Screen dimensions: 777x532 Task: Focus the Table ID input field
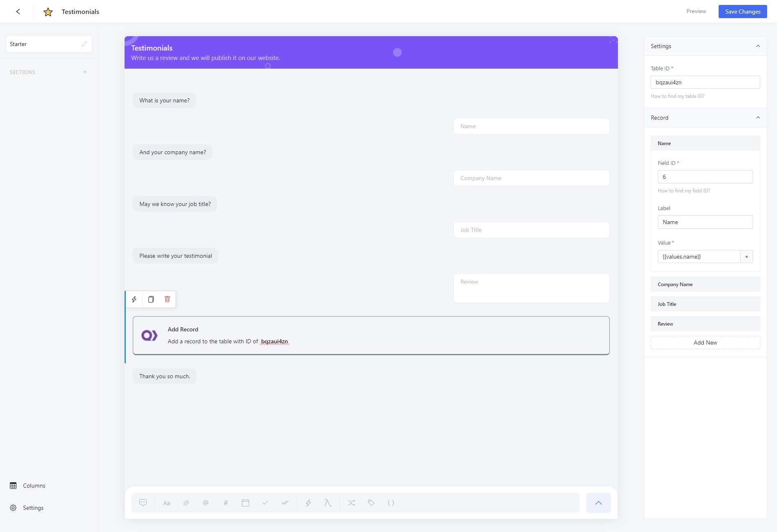(x=705, y=82)
